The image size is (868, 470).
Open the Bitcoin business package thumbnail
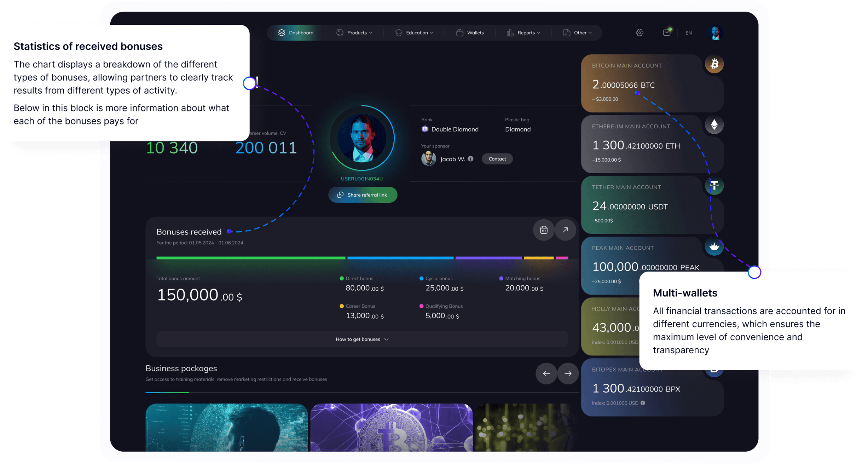click(x=392, y=430)
